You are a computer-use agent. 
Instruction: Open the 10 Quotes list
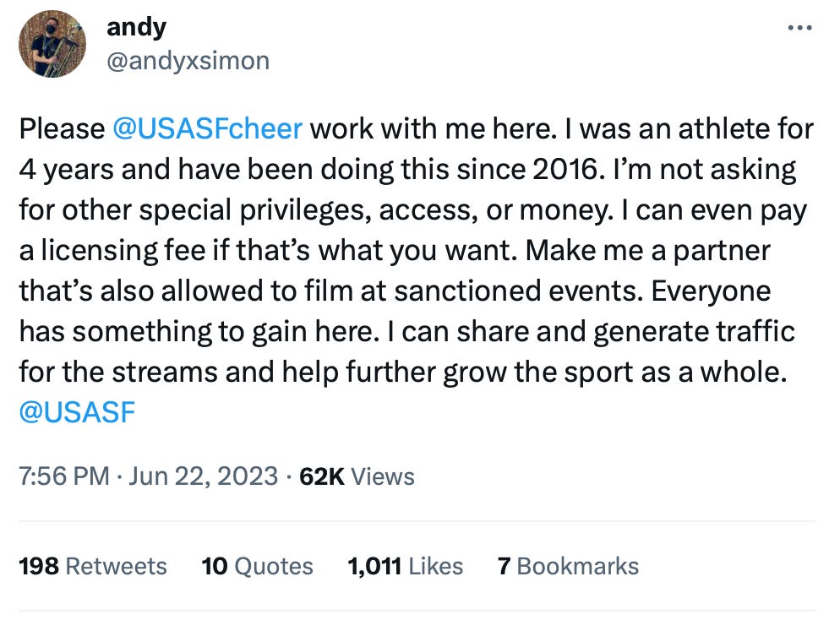(x=257, y=566)
